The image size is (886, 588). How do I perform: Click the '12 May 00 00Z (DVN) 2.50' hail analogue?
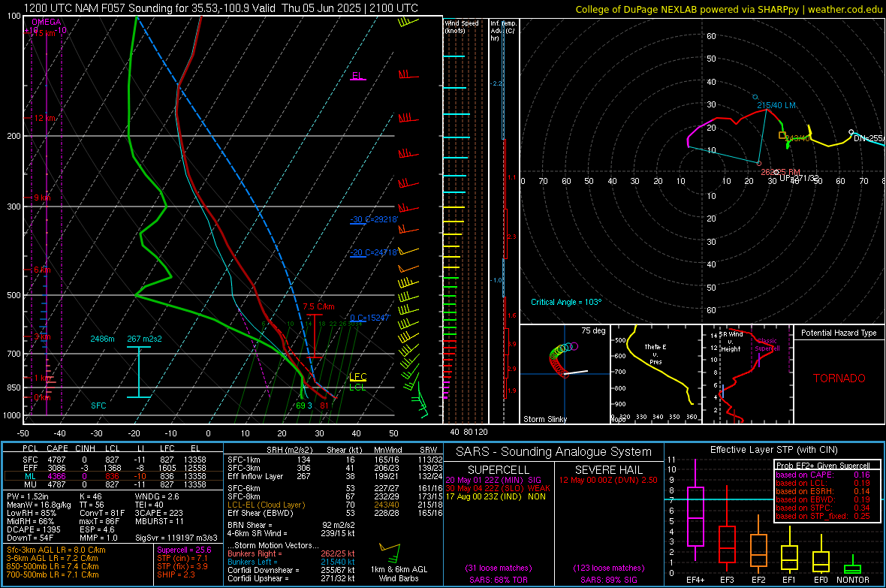(x=608, y=480)
